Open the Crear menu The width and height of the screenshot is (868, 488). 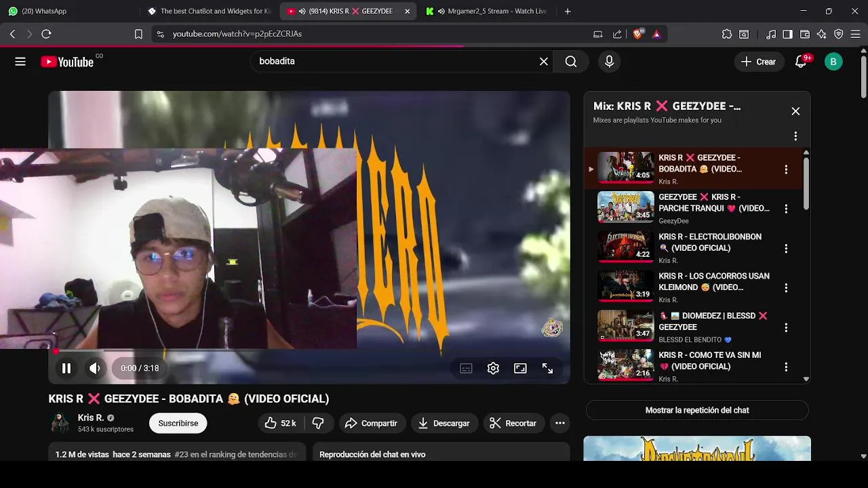coord(759,62)
